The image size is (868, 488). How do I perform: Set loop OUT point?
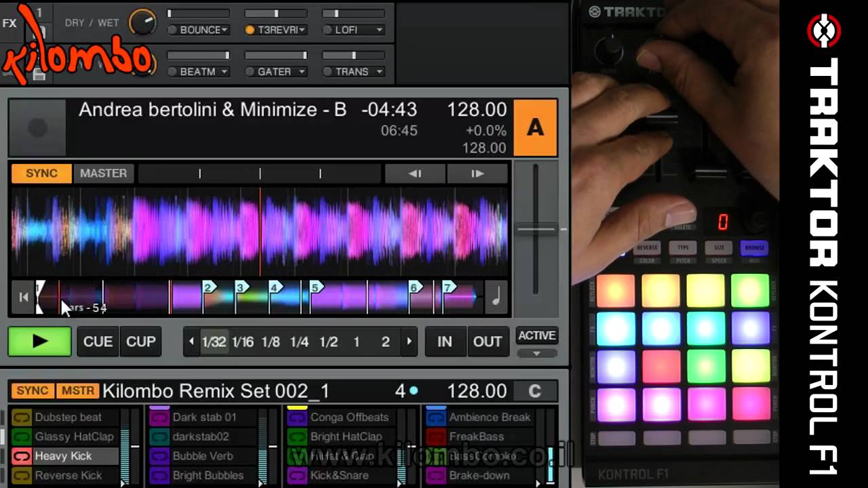tap(488, 342)
